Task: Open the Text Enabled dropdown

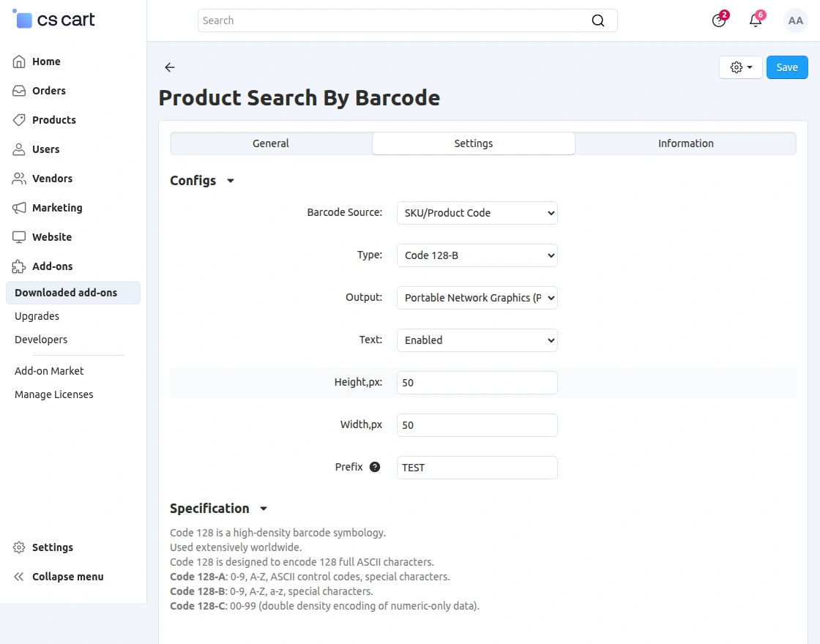Action: click(477, 340)
